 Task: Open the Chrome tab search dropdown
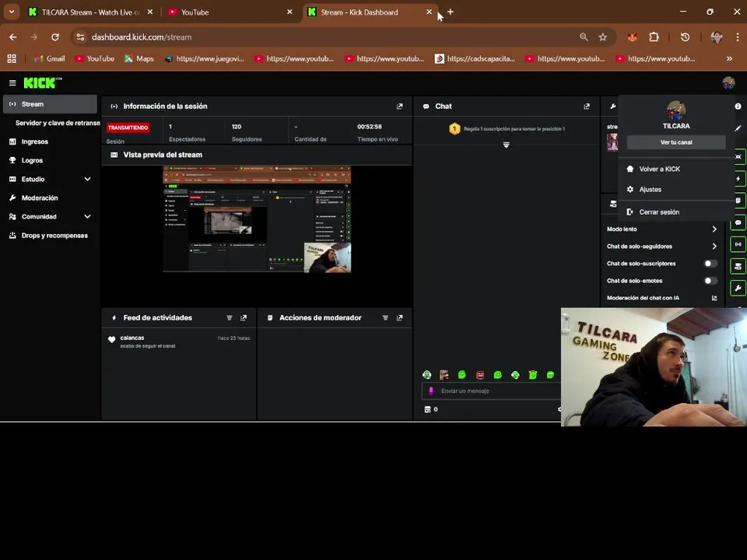(12, 12)
